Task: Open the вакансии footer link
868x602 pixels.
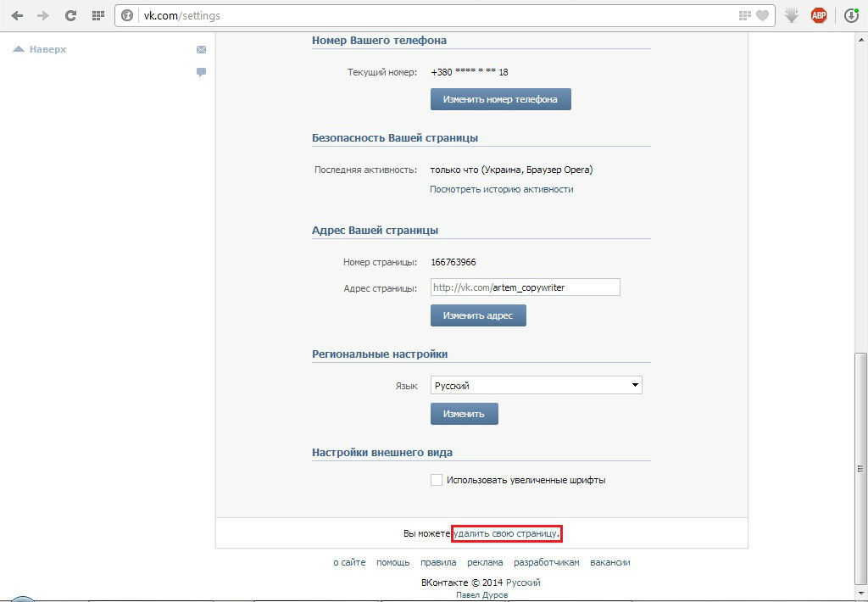Action: point(610,563)
